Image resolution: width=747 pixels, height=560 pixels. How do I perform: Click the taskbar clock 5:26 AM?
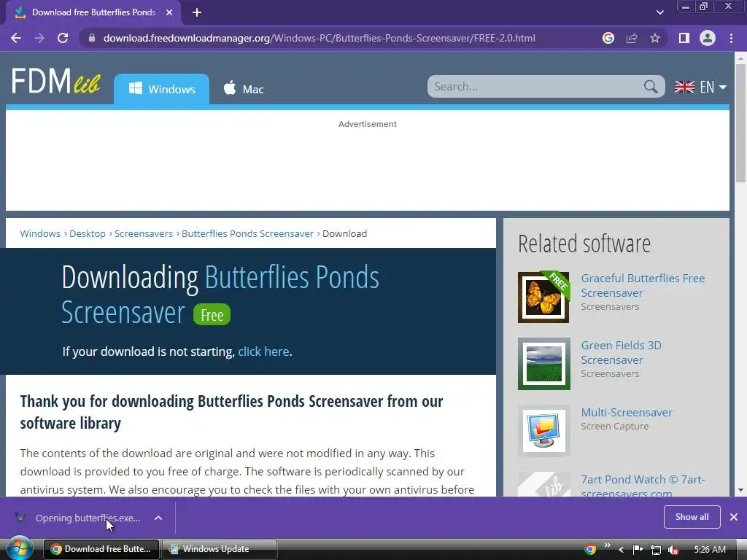(x=710, y=550)
